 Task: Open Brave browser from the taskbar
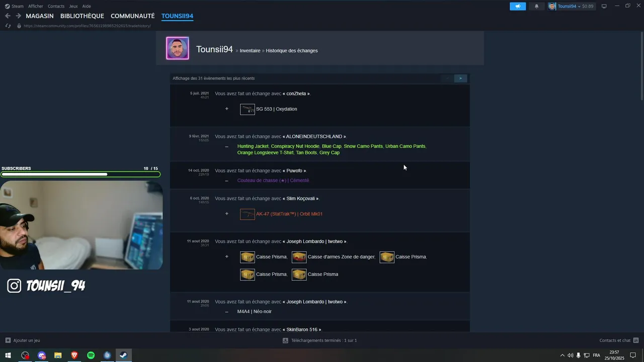pos(74,355)
